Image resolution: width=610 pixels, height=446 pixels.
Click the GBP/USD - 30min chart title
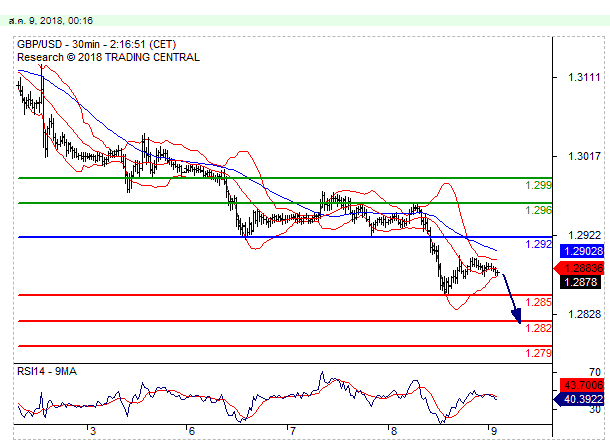coord(96,44)
